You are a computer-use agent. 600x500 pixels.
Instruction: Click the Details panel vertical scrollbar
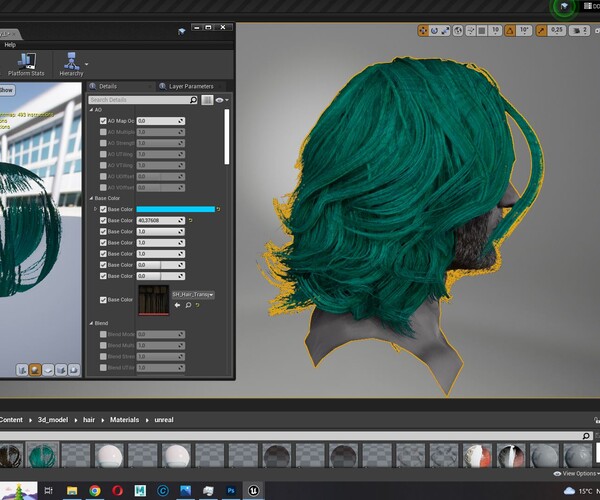(x=227, y=137)
